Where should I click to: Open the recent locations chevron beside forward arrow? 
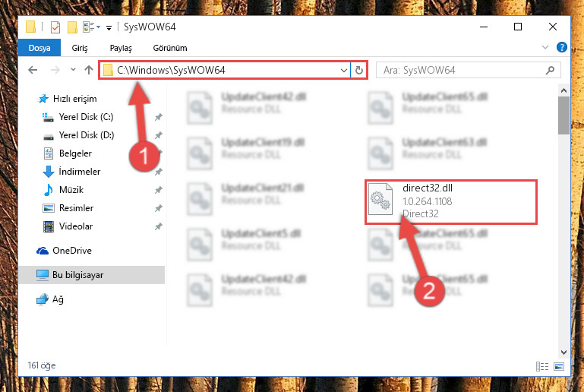[x=73, y=70]
